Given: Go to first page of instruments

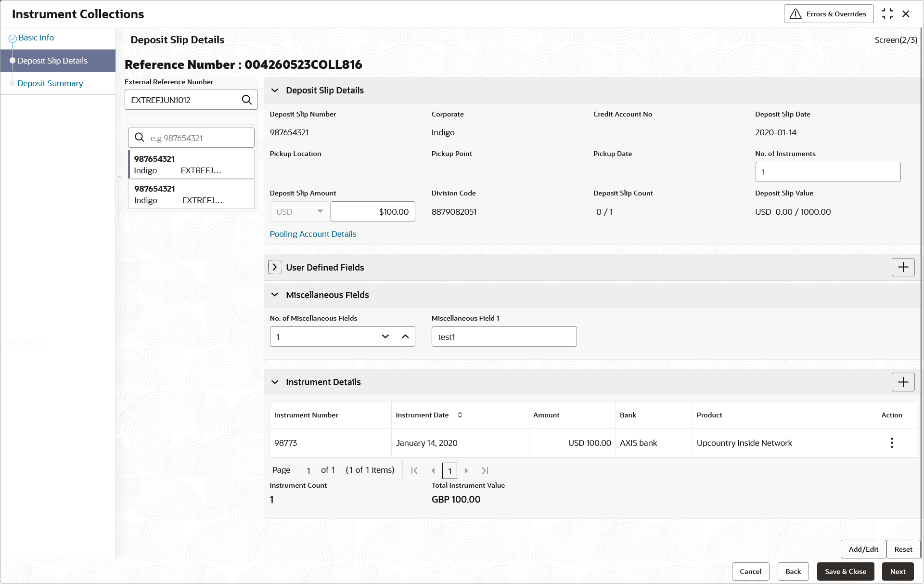Looking at the screenshot, I should tap(414, 470).
